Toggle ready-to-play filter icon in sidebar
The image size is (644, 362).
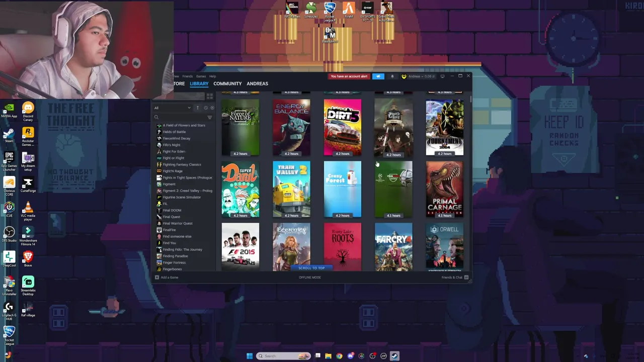(x=212, y=108)
